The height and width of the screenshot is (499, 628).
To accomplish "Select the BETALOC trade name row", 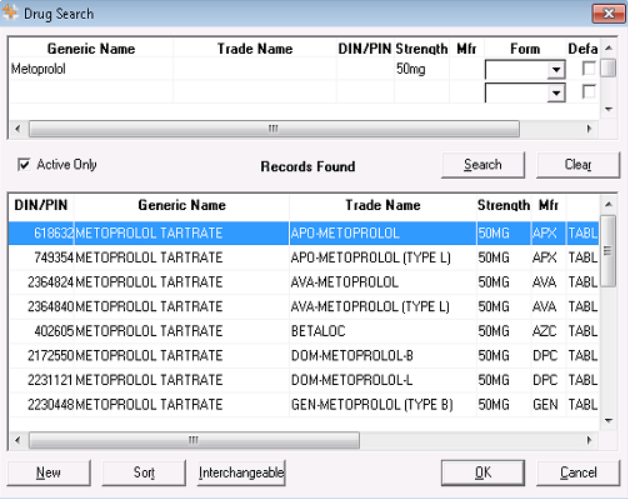I will pos(304,331).
